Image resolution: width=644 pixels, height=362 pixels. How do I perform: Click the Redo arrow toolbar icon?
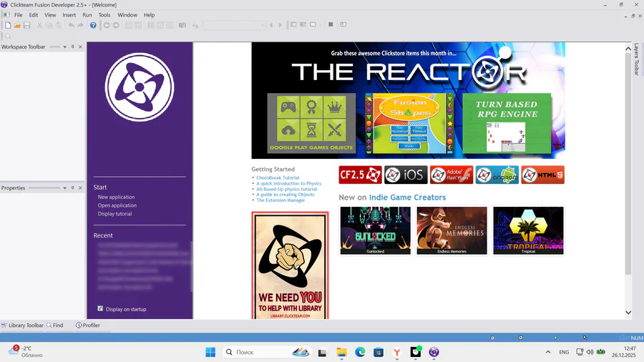coord(80,26)
